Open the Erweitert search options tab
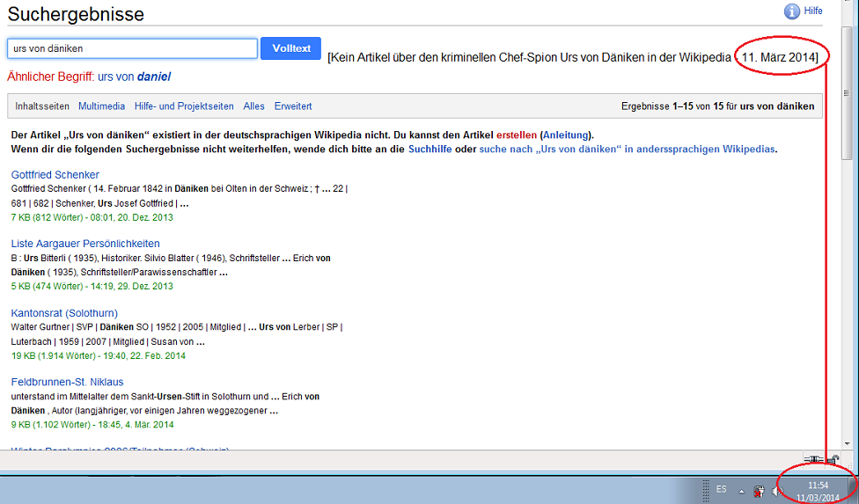The image size is (859, 504). pyautogui.click(x=293, y=106)
